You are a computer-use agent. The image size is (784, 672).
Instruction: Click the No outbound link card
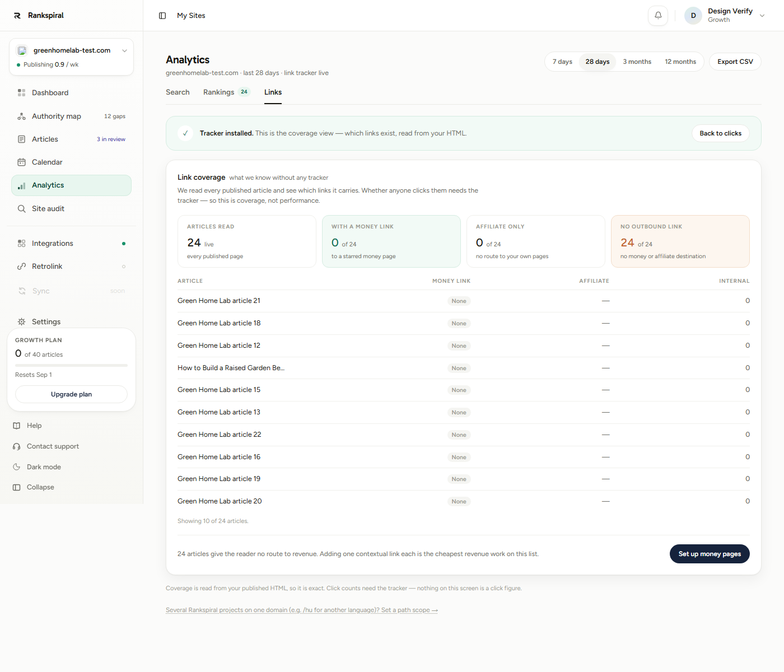[680, 241]
